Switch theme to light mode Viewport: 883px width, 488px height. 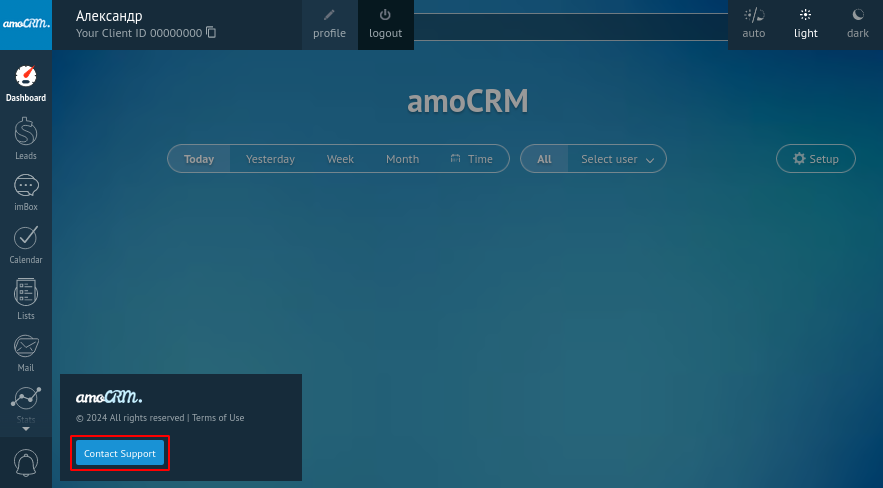click(805, 25)
